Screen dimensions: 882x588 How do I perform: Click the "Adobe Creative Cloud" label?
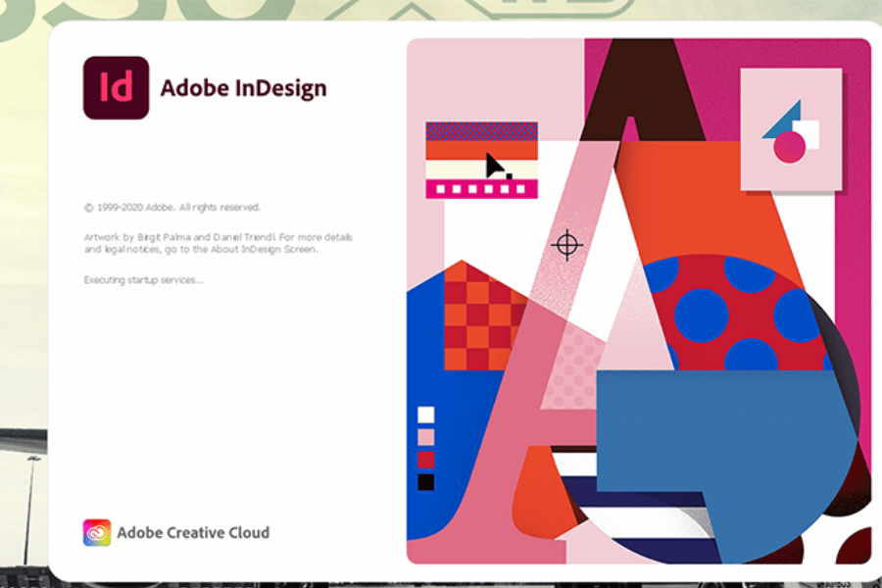pyautogui.click(x=193, y=533)
